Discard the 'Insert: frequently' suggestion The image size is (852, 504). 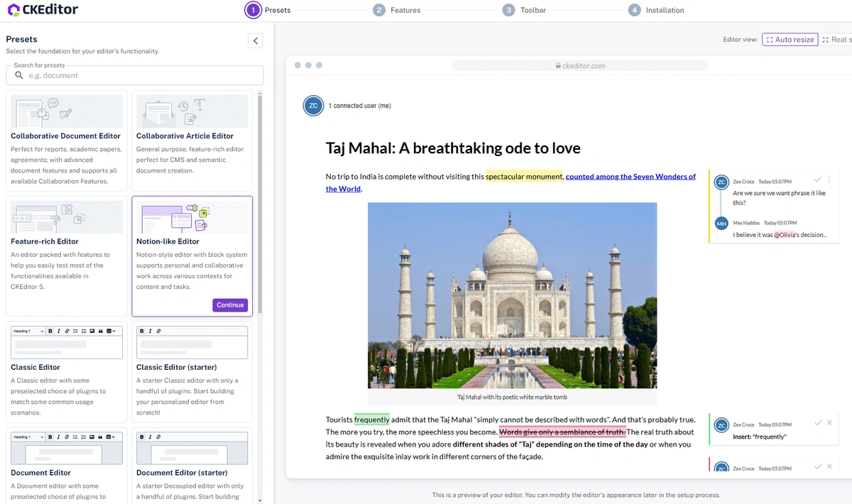click(829, 423)
